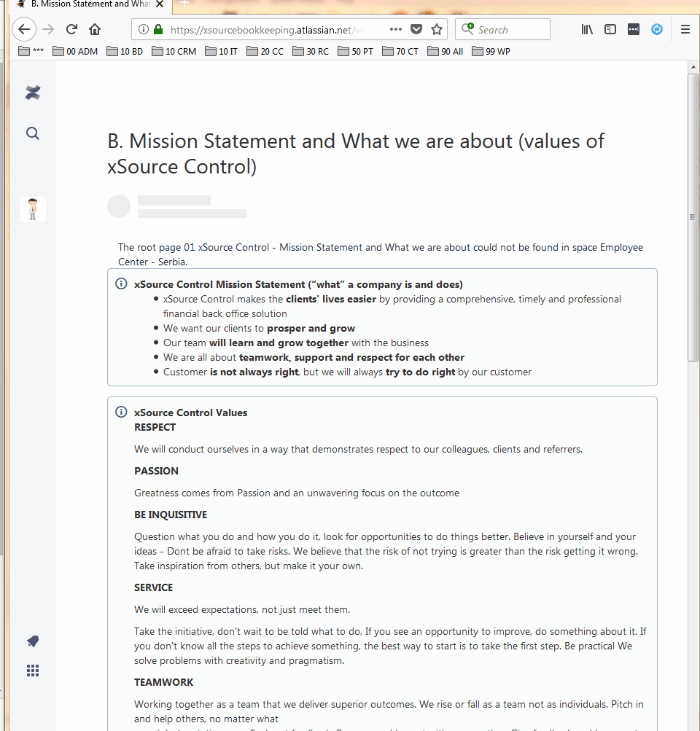Click the green padlock security icon
This screenshot has width=700, height=731.
click(158, 29)
